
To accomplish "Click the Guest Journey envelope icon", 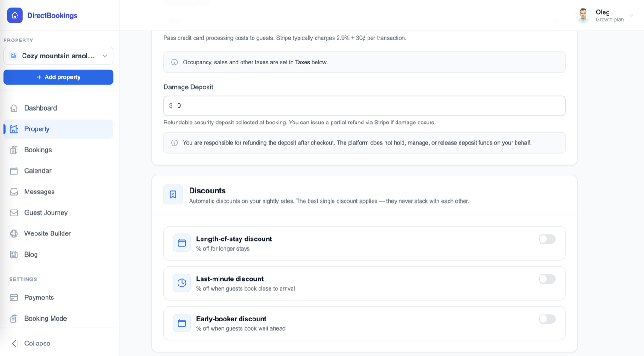I will click(x=14, y=213).
